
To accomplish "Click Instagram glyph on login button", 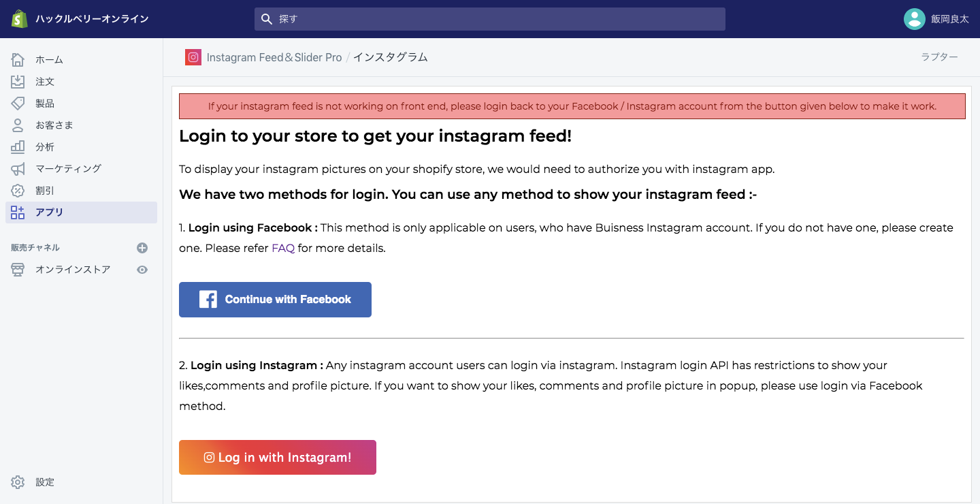I will pyautogui.click(x=210, y=458).
